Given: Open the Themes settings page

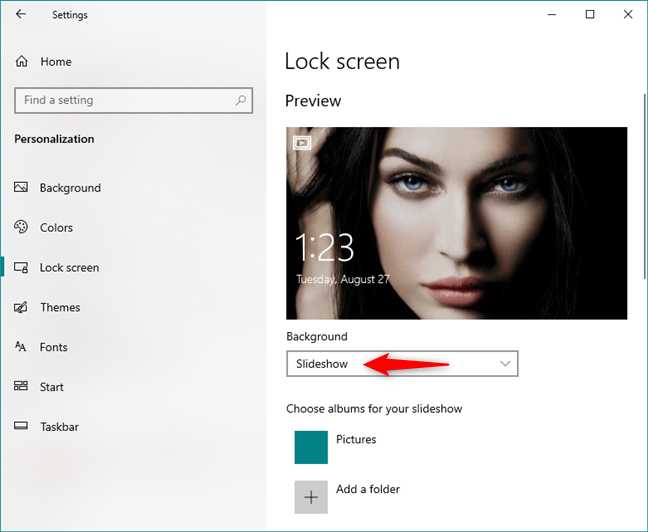Looking at the screenshot, I should pyautogui.click(x=60, y=308).
